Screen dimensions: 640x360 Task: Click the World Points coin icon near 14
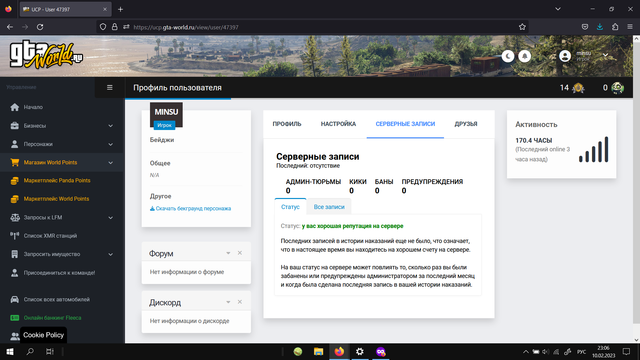coord(578,88)
